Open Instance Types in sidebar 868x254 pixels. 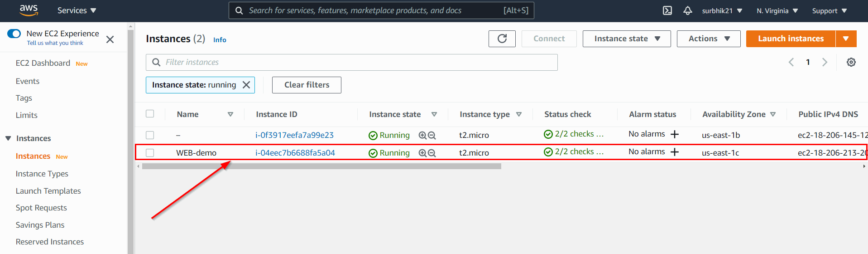point(42,174)
